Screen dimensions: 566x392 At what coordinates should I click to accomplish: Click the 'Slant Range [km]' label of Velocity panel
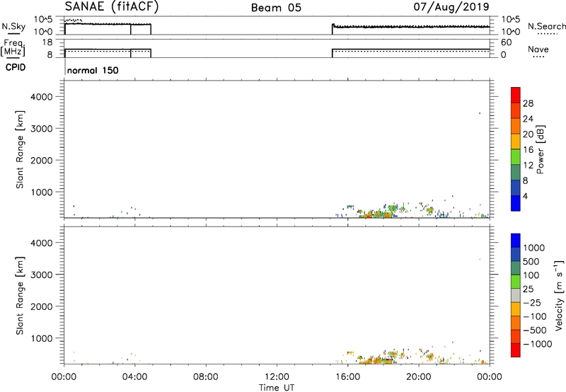click(20, 296)
